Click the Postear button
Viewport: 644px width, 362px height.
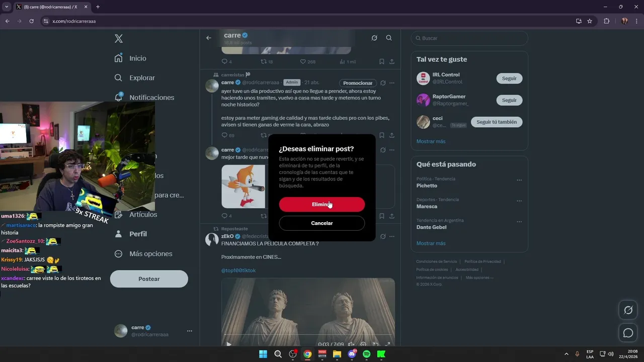(149, 279)
